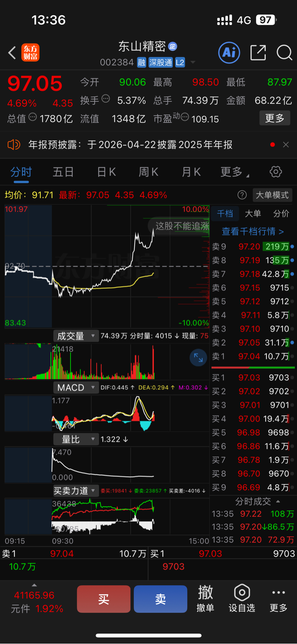Switch to the 月K chart tab

tap(191, 172)
